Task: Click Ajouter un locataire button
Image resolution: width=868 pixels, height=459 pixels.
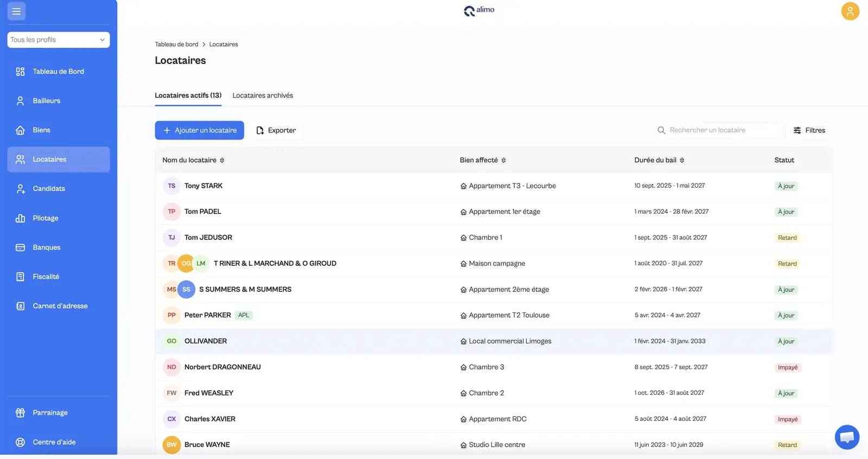Action: (x=200, y=130)
